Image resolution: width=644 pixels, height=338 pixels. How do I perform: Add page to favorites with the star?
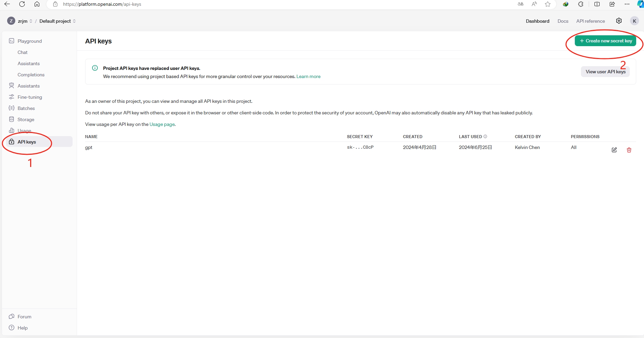pyautogui.click(x=548, y=4)
